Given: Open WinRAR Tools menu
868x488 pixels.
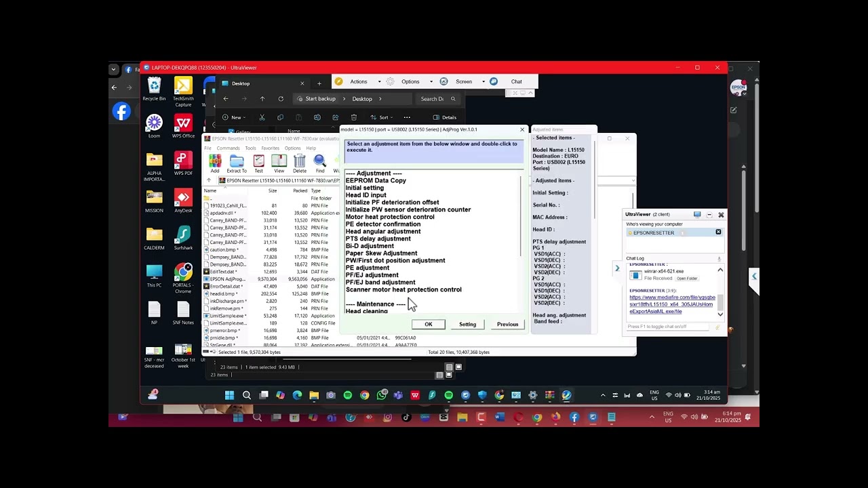Looking at the screenshot, I should coord(250,148).
